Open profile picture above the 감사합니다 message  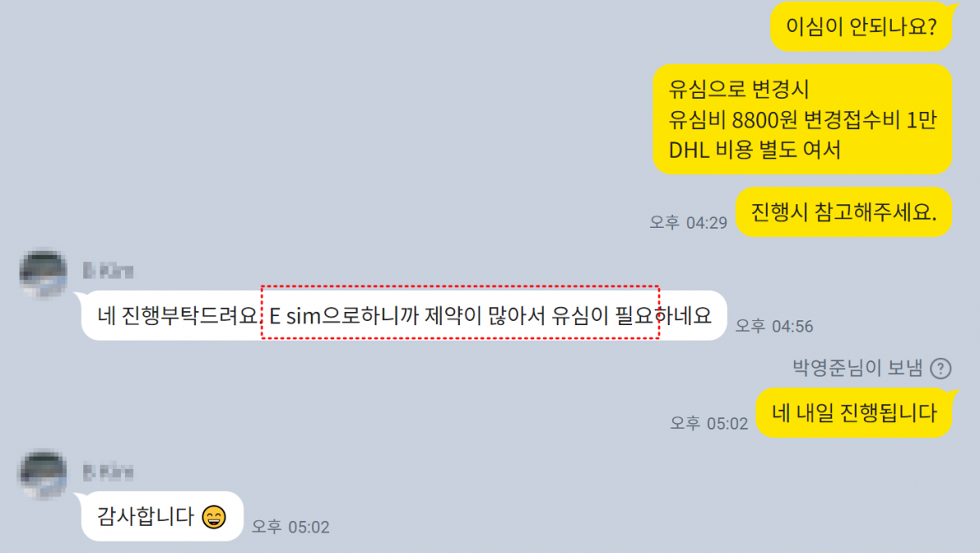tap(43, 475)
